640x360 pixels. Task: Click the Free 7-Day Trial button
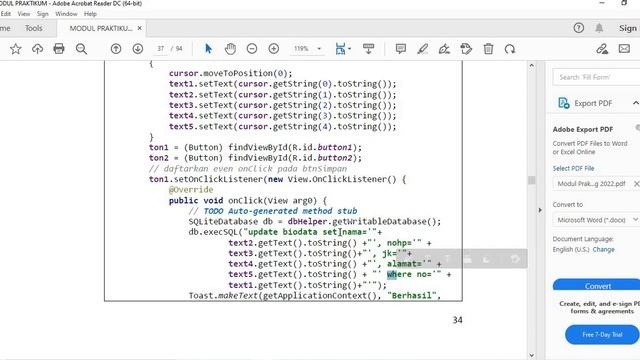(x=602, y=334)
